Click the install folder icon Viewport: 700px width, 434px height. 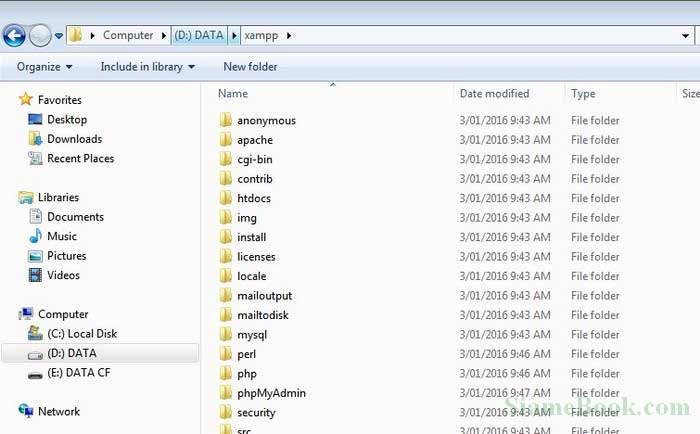click(226, 237)
